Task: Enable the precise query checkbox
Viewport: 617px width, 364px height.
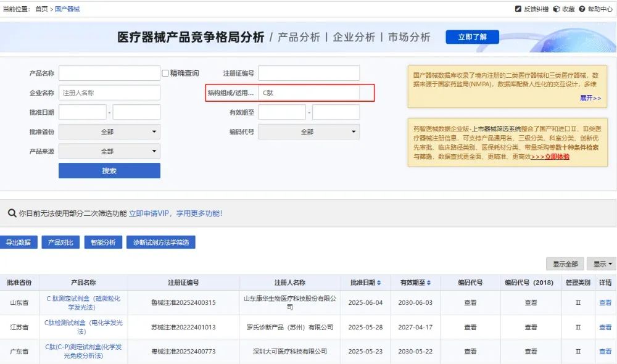Action: 165,73
